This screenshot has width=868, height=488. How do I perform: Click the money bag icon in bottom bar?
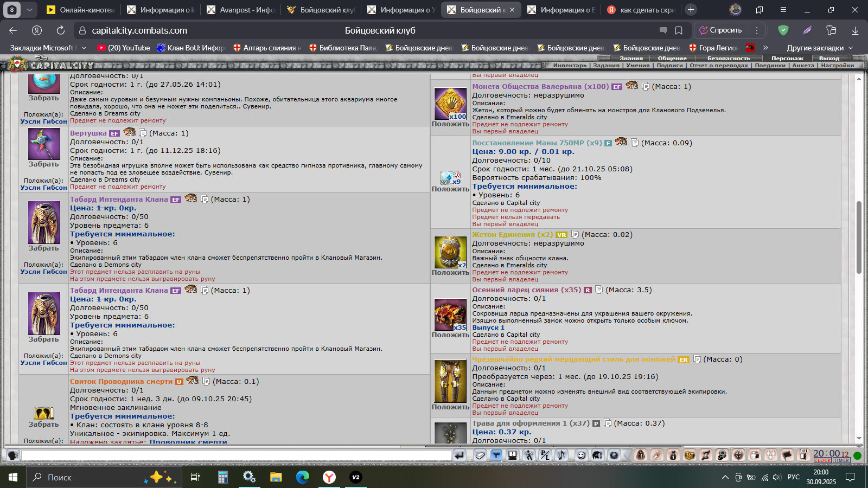673,455
